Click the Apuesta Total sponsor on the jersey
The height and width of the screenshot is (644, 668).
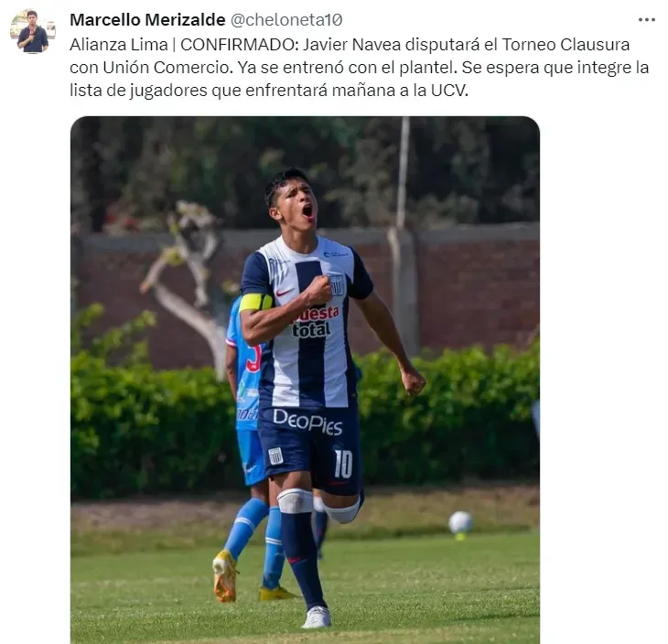point(316,322)
